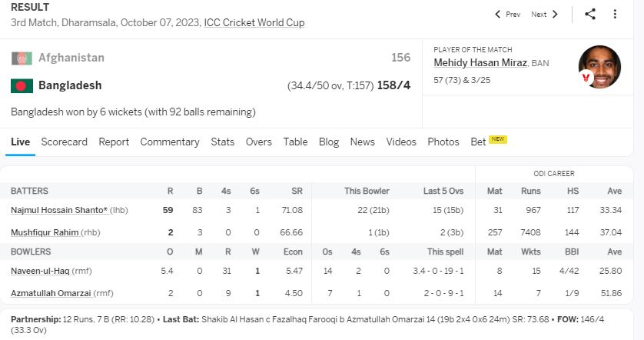The image size is (644, 340).
Task: Open Azmatullah Omarzai bowler profile
Action: click(49, 292)
